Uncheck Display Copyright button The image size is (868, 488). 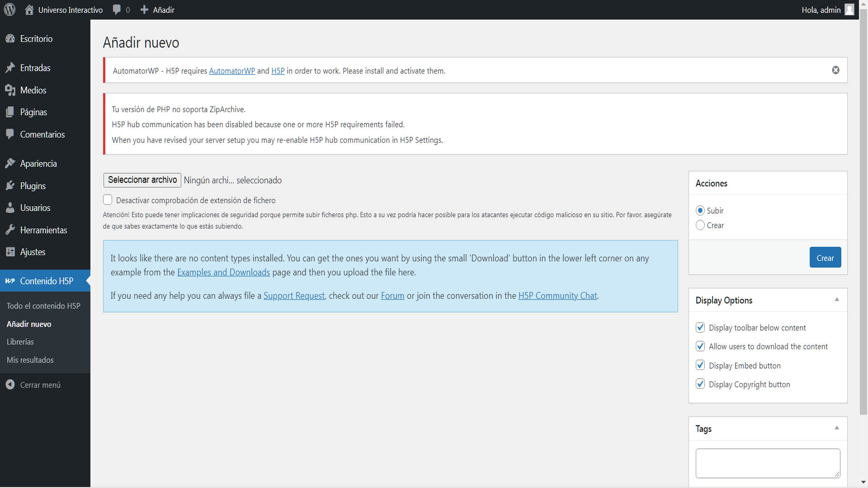point(700,384)
